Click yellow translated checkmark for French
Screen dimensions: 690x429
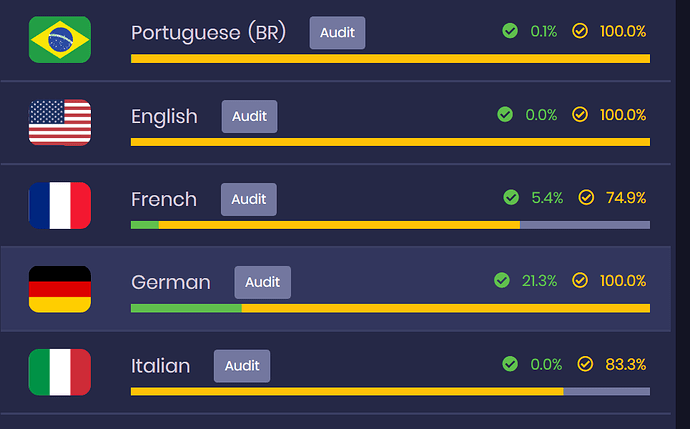click(x=586, y=197)
